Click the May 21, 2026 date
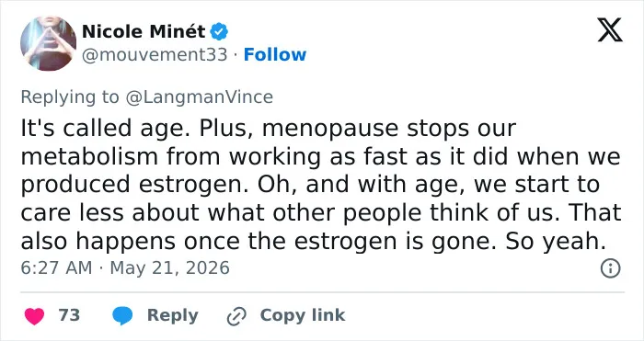Viewport: 644px width, 341px height. 169,268
